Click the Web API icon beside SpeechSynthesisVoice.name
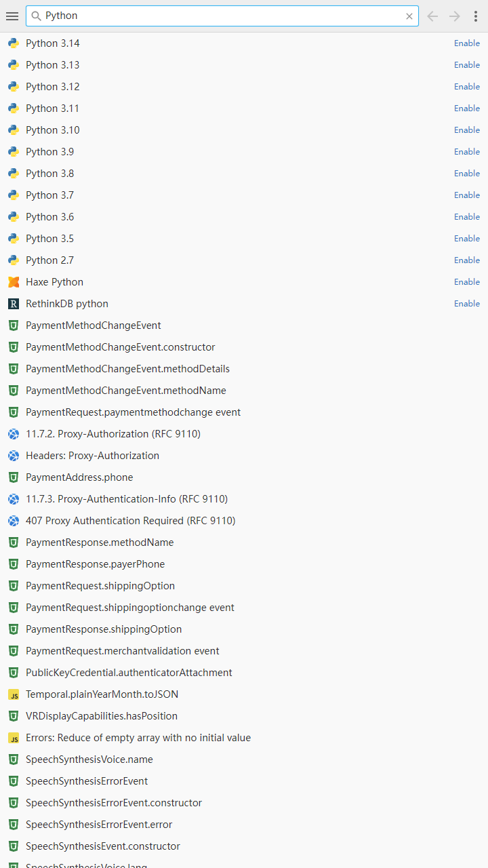Screen dimensions: 488x868 (14, 759)
